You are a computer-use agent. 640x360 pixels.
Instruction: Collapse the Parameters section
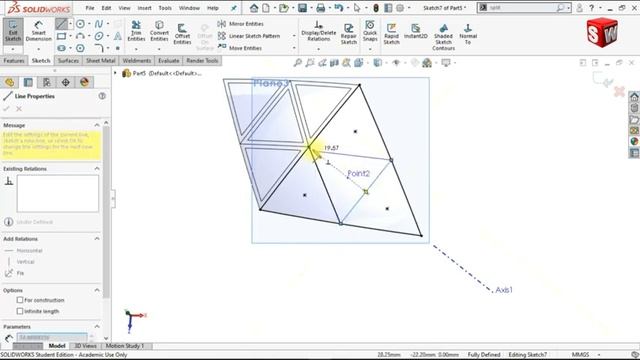[97, 327]
